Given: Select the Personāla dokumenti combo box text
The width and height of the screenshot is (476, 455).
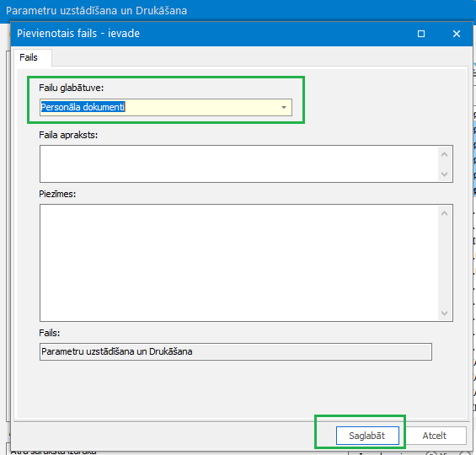Looking at the screenshot, I should pyautogui.click(x=83, y=107).
